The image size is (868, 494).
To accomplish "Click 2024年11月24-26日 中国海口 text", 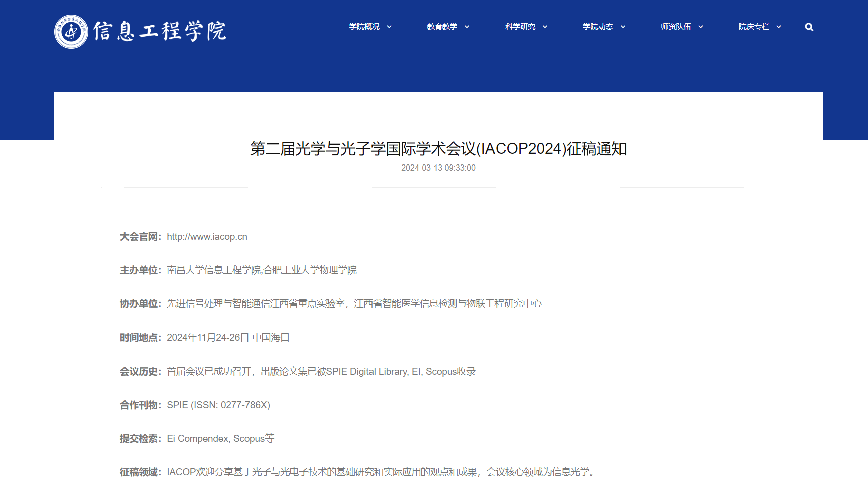I will click(228, 338).
